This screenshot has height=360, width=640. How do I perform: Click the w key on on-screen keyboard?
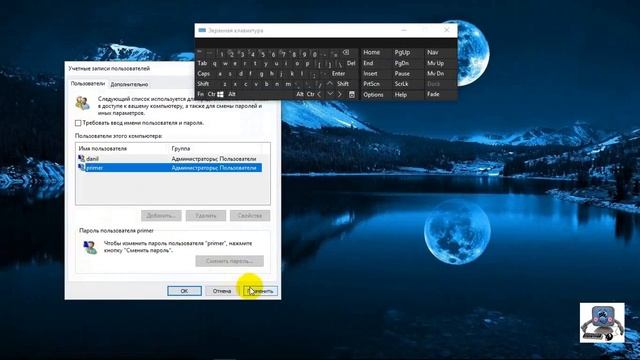tap(225, 64)
